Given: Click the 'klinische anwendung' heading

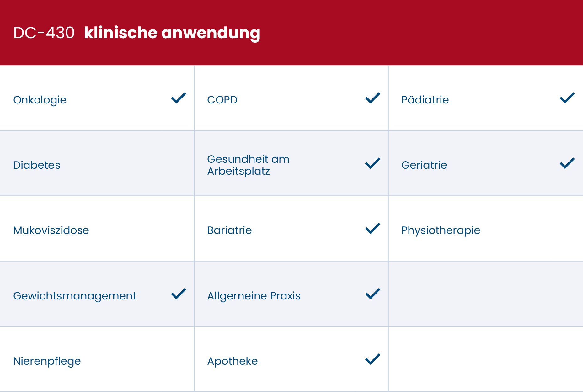Looking at the screenshot, I should click(172, 33).
